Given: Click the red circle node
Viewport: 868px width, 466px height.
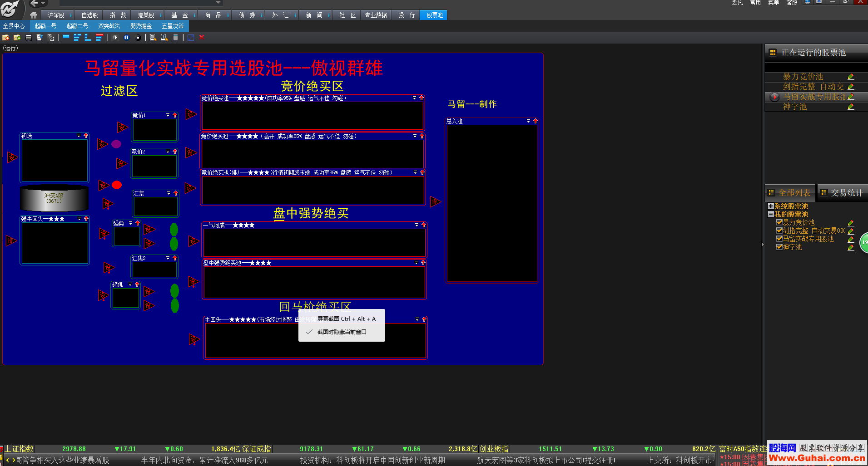Looking at the screenshot, I should tap(117, 185).
